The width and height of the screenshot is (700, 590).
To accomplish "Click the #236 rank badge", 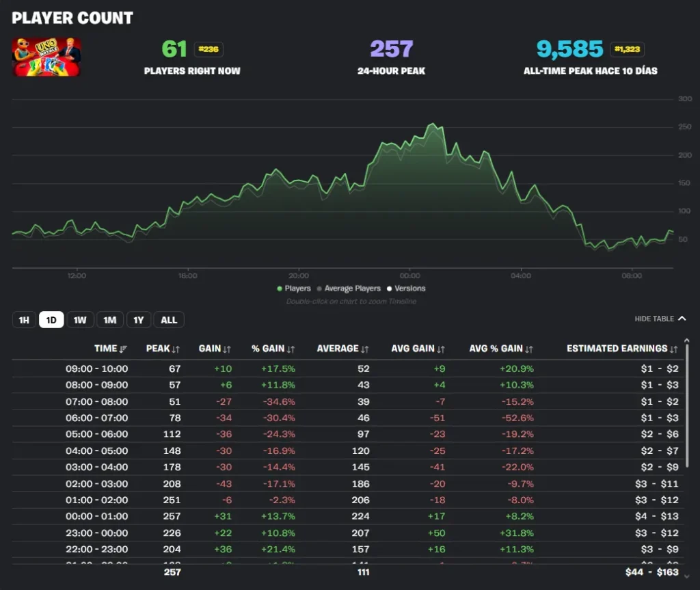I will coord(208,49).
